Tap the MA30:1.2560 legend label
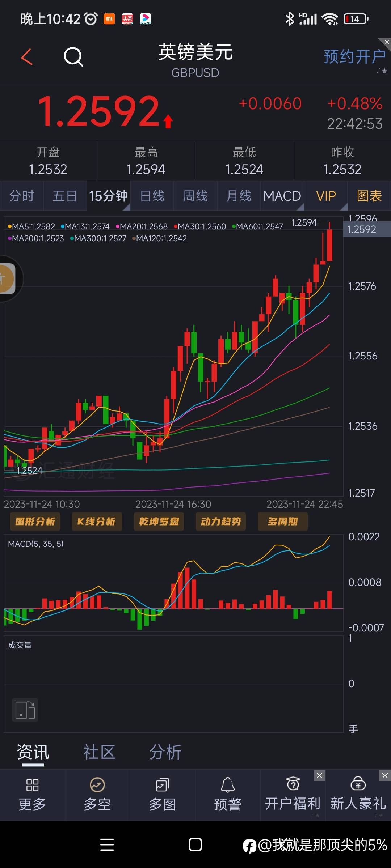This screenshot has height=868, width=391. click(200, 226)
